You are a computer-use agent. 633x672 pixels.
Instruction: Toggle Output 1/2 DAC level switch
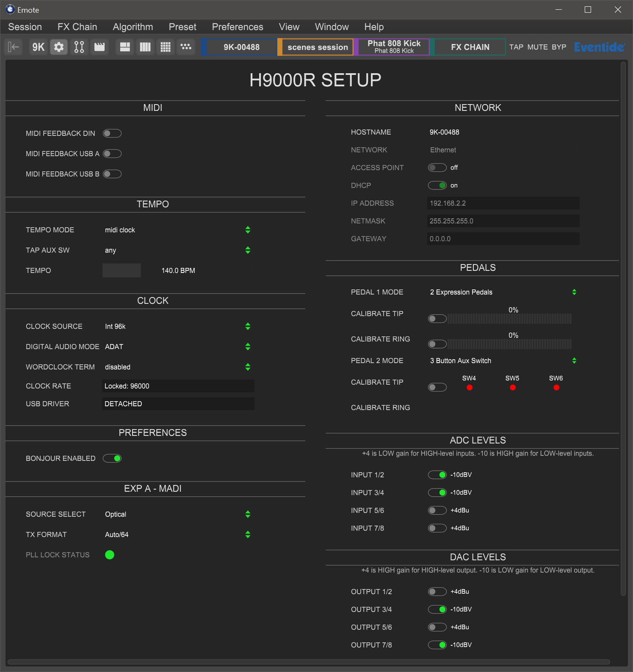point(437,592)
